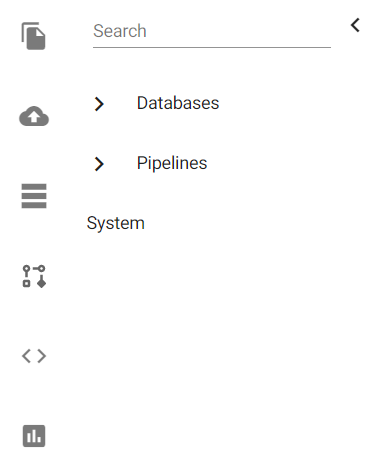Viewport: 377px width, 453px height.
Task: Open the code brackets icon
Action: [34, 356]
